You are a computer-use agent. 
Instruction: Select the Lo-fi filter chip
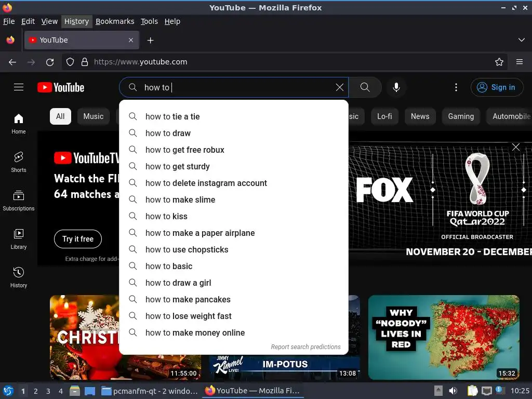pos(384,116)
